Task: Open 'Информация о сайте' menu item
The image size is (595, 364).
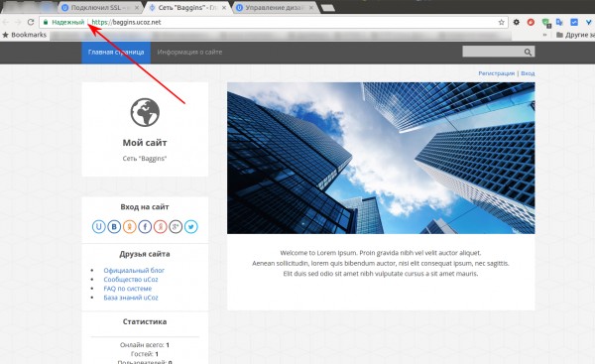Action: point(189,52)
